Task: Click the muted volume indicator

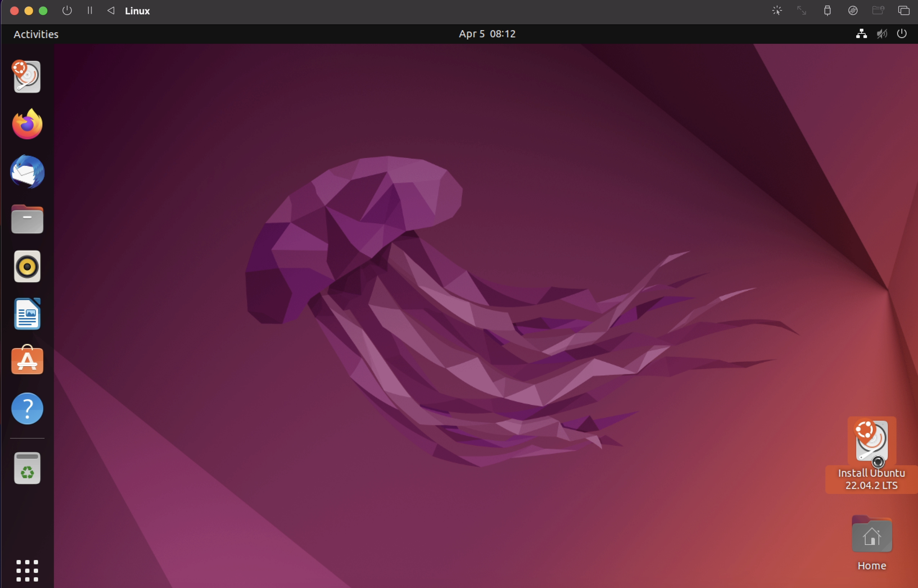Action: 882,34
